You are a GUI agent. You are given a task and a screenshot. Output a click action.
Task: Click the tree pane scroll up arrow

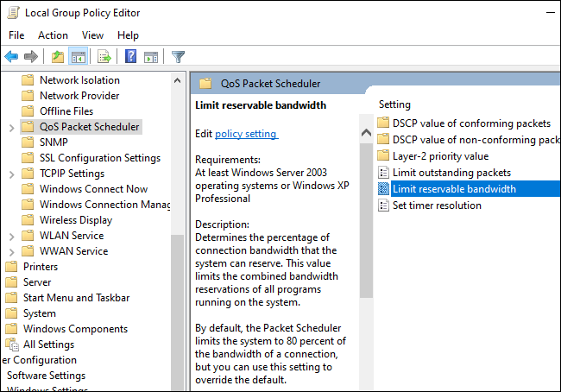[178, 80]
